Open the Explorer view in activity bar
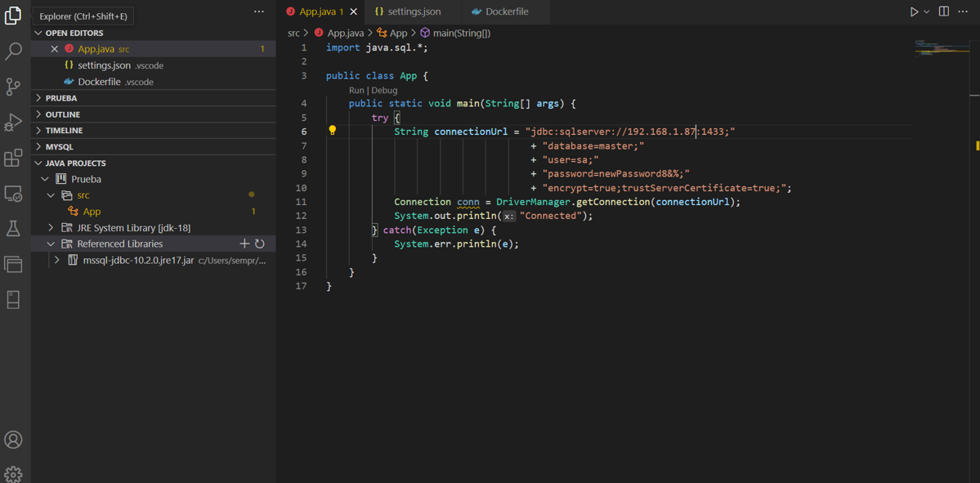This screenshot has width=980, height=483. click(13, 16)
